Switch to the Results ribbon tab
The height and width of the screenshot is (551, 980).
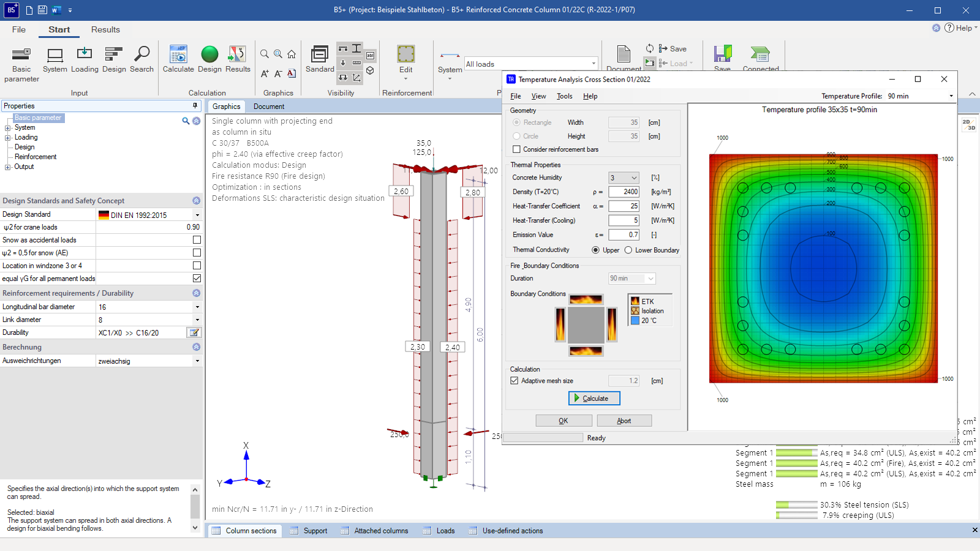[x=105, y=29]
